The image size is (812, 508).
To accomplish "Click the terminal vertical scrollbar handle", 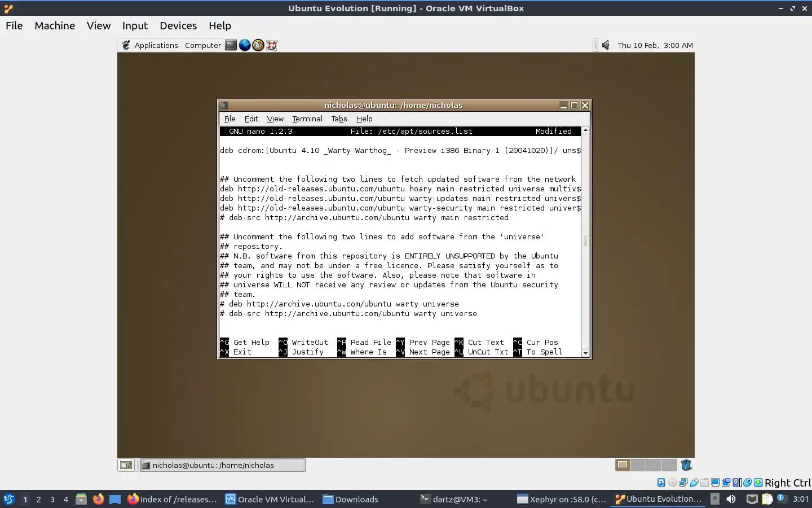I will coord(585,242).
